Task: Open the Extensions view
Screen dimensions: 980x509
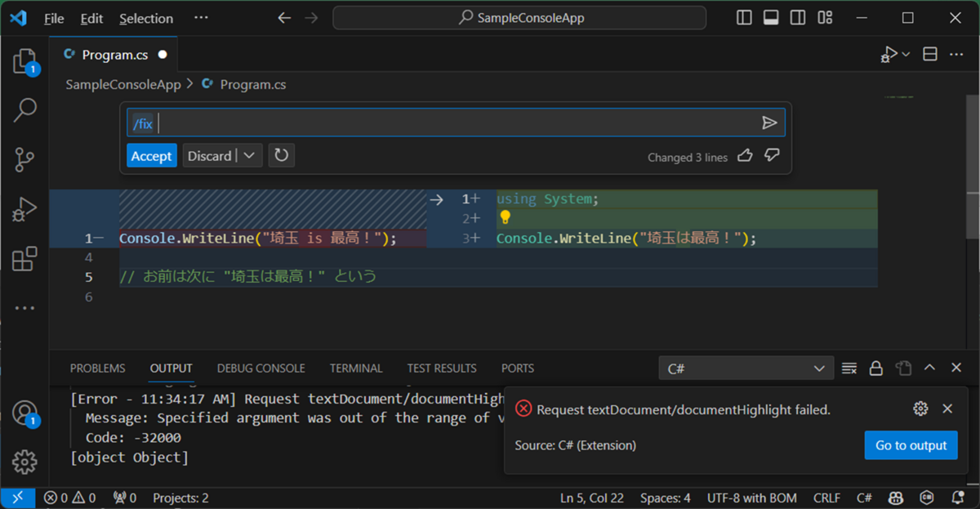Action: point(24,259)
